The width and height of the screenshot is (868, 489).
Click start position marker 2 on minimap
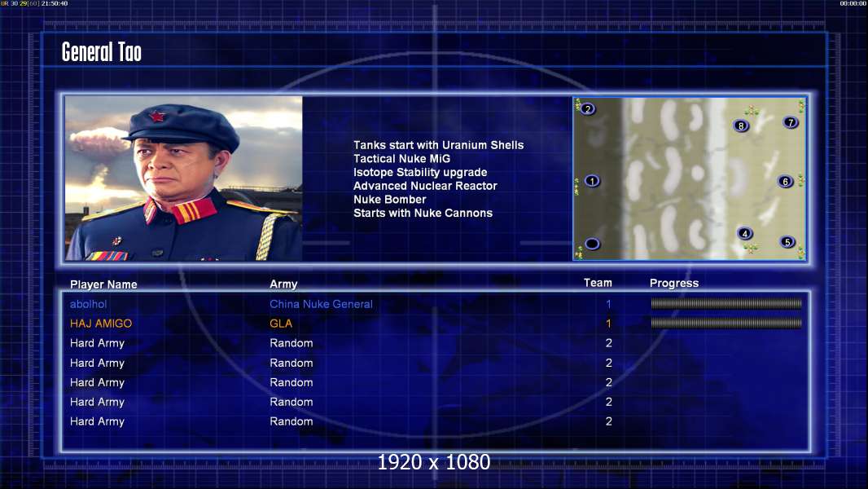coord(588,108)
